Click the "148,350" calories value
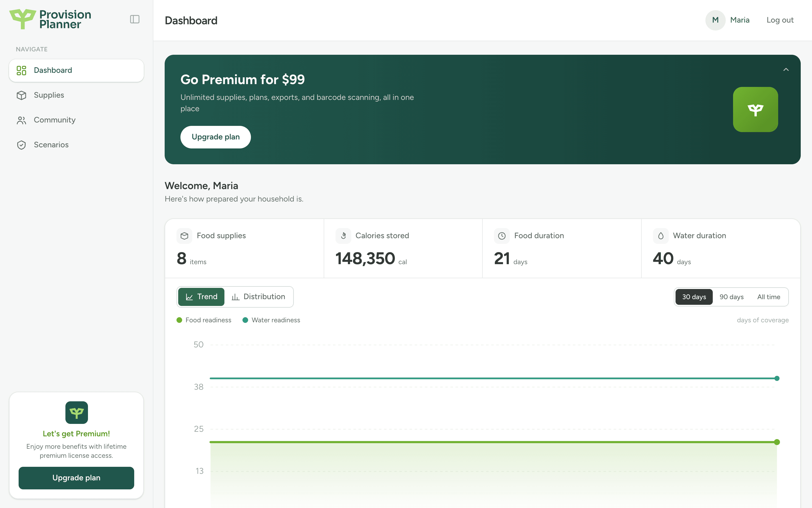812x508 pixels. pyautogui.click(x=365, y=259)
